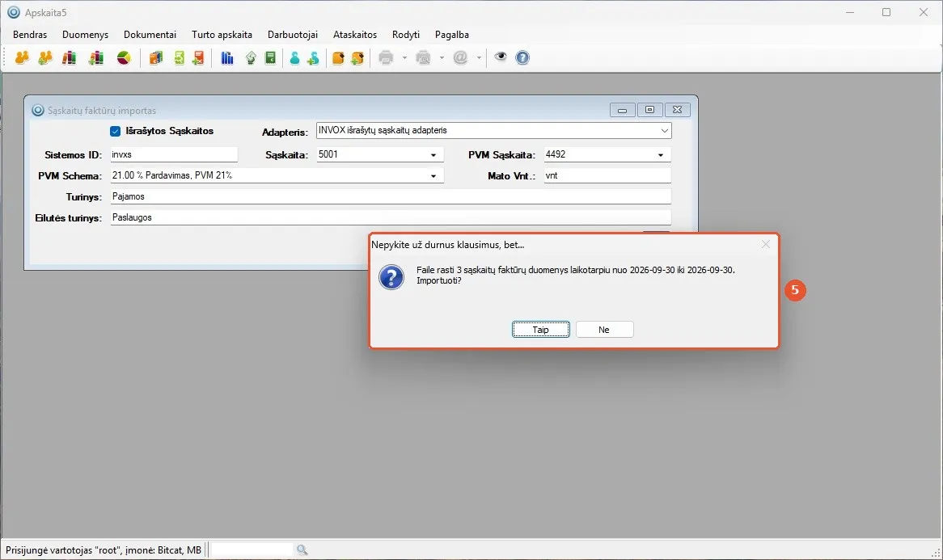Open the Pagalba menu
The height and width of the screenshot is (560, 943).
pyautogui.click(x=451, y=35)
